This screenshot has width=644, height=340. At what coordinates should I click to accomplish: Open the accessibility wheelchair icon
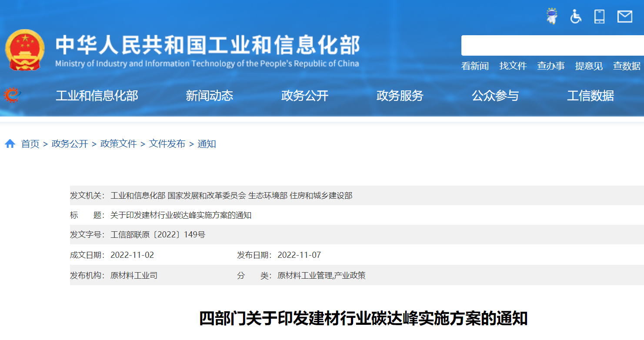coord(576,17)
